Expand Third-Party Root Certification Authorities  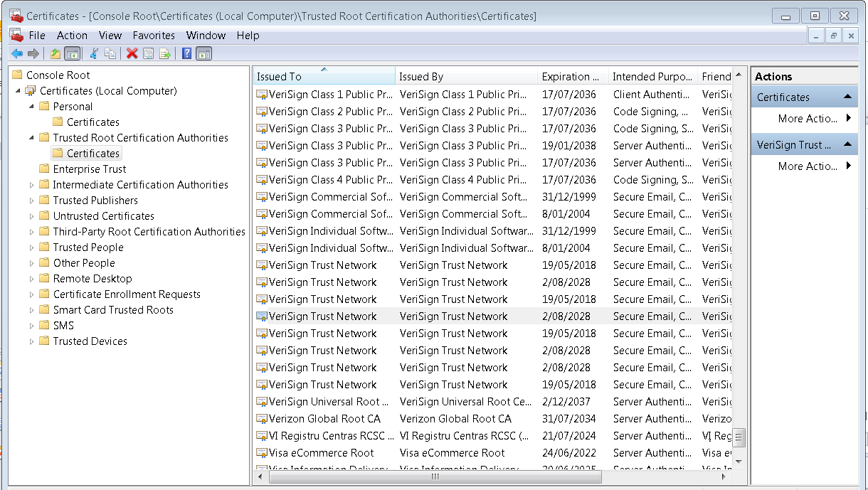coord(32,232)
